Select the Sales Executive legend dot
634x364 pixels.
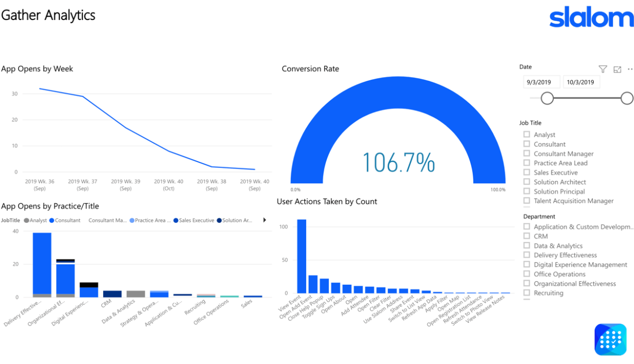176,220
